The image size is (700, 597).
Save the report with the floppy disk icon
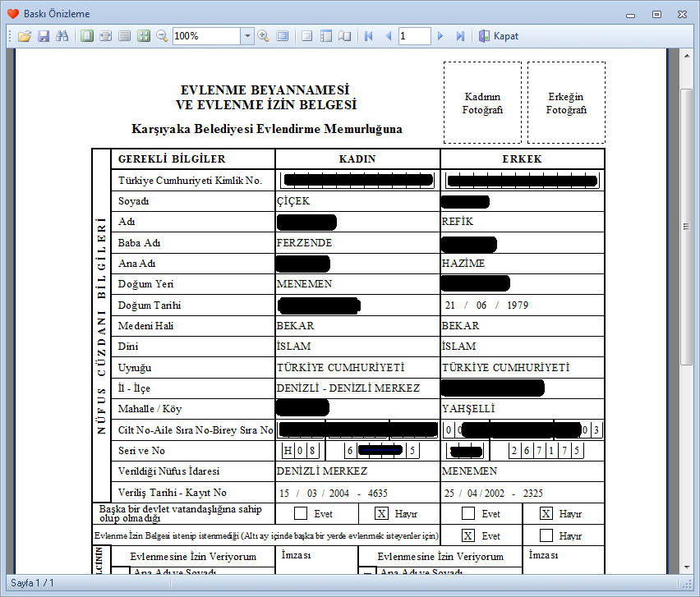[44, 36]
